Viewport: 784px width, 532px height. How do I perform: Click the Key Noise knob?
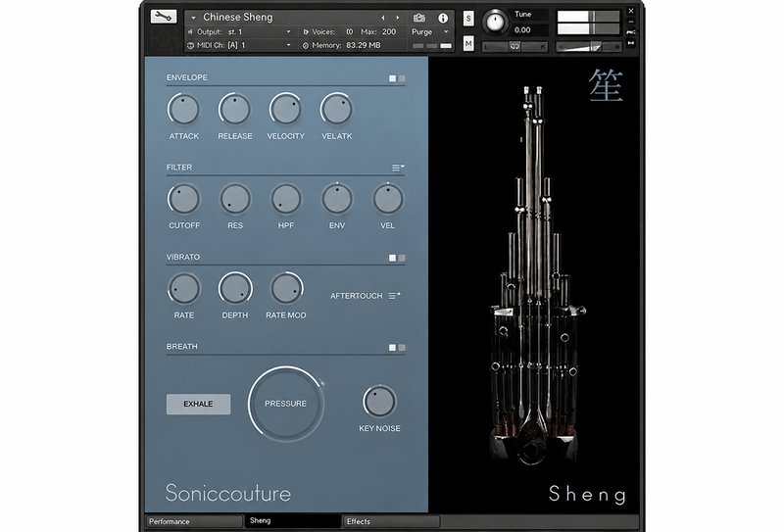[379, 402]
